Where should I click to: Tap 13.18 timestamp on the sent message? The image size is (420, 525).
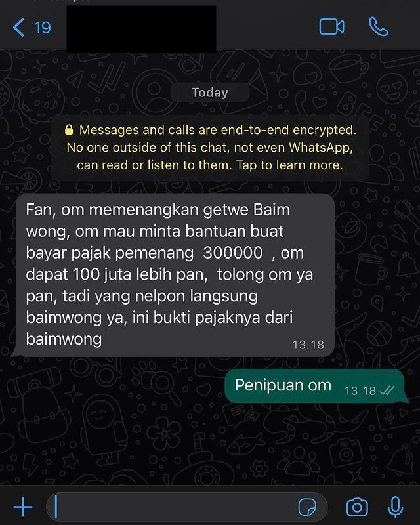coord(360,390)
